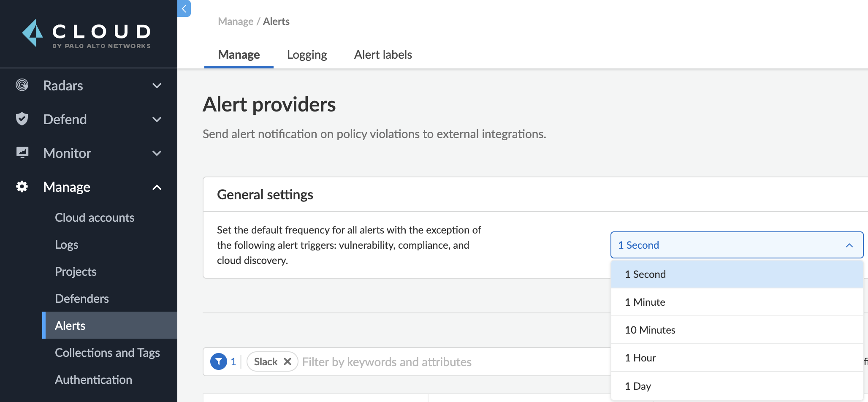The width and height of the screenshot is (868, 402).
Task: Click the Alert providers heading
Action: (269, 104)
